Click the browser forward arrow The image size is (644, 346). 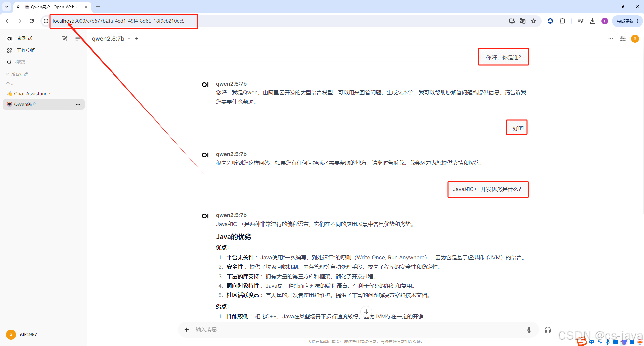click(19, 21)
